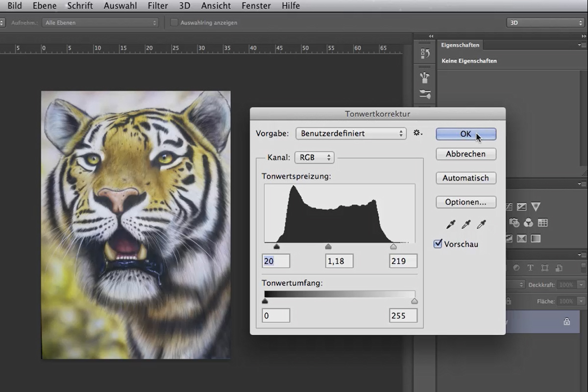Select the black point eyedropper
The width and height of the screenshot is (588, 392).
(451, 224)
